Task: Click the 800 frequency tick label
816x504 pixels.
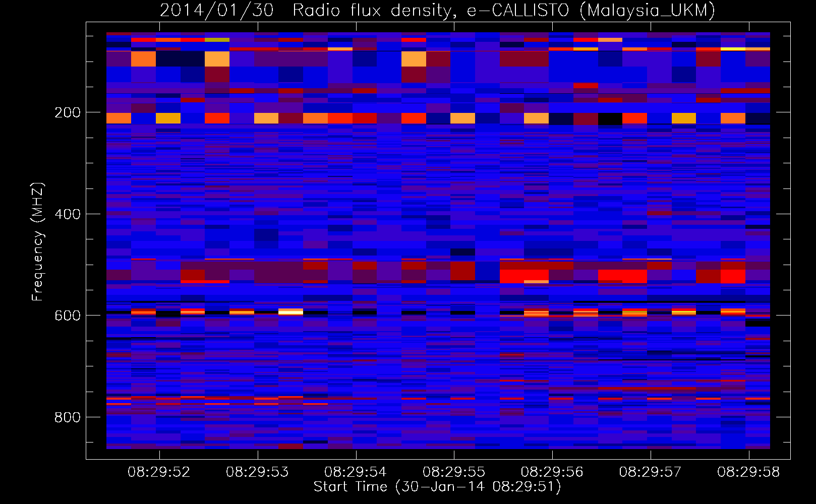Action: click(x=68, y=417)
